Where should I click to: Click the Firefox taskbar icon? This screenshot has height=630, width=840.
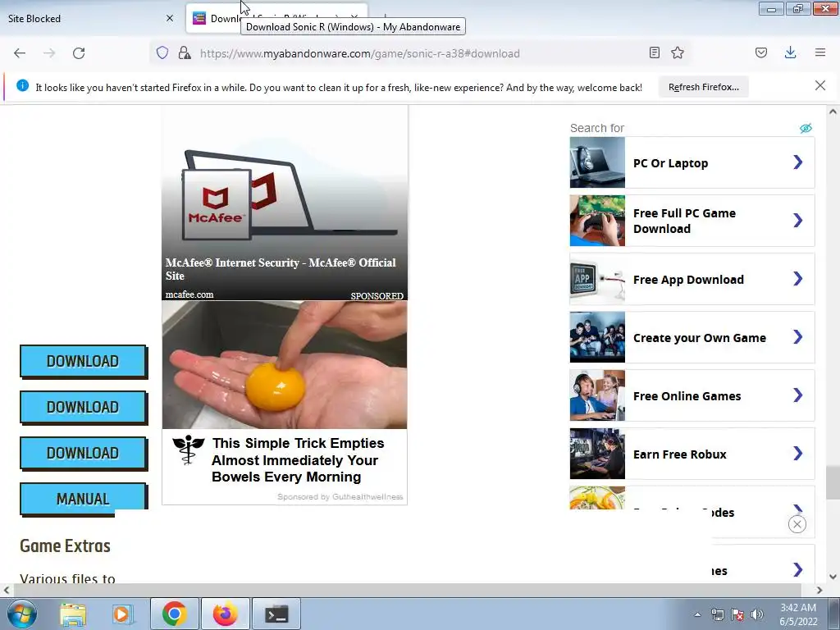coord(226,614)
